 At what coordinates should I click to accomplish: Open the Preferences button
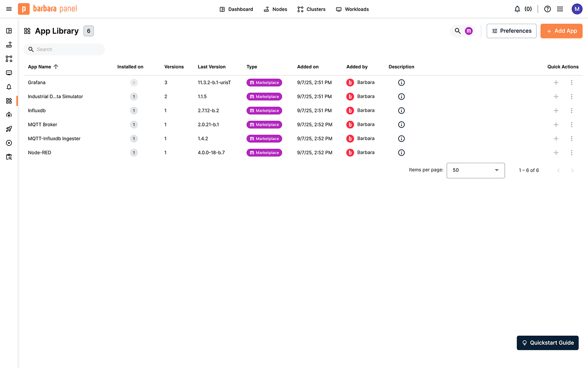[x=511, y=31]
